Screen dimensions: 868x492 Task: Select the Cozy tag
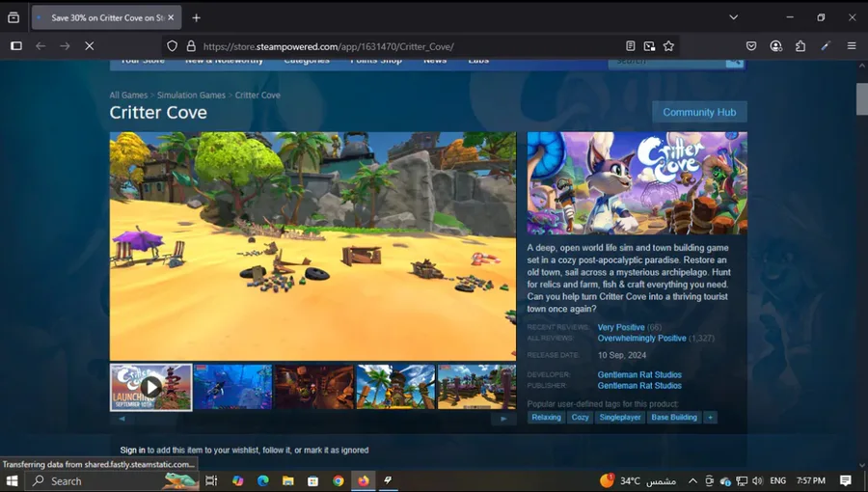[581, 418]
